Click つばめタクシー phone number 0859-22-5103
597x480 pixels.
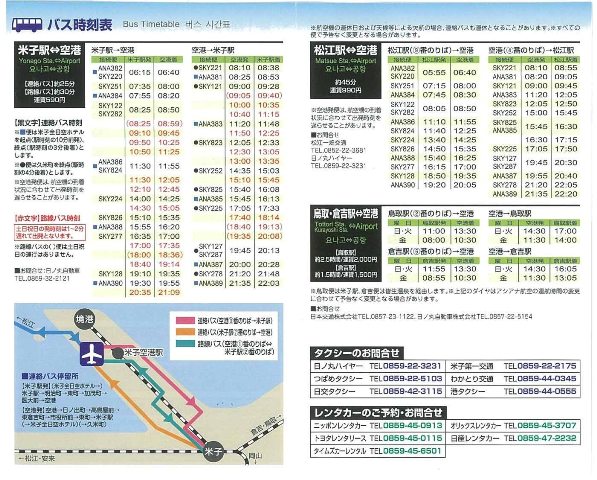point(412,379)
